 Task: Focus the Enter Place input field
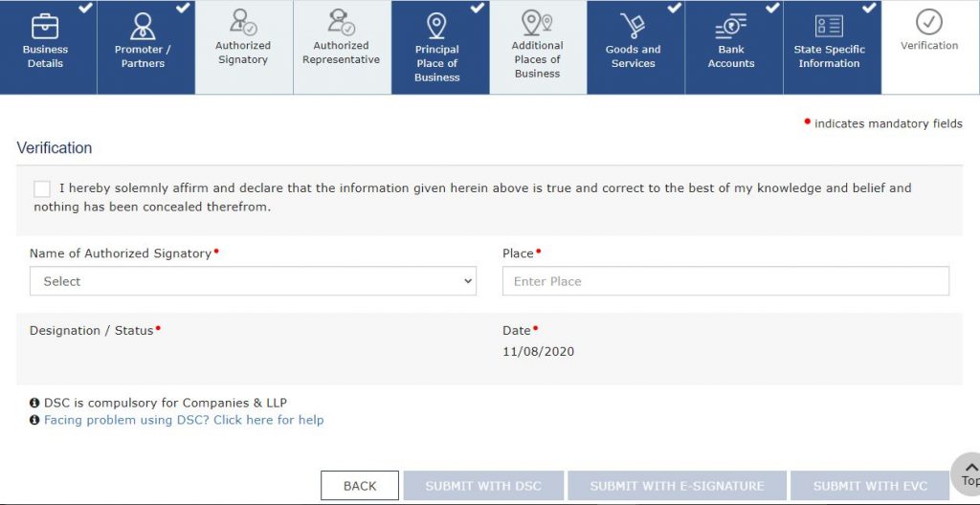pyautogui.click(x=725, y=281)
